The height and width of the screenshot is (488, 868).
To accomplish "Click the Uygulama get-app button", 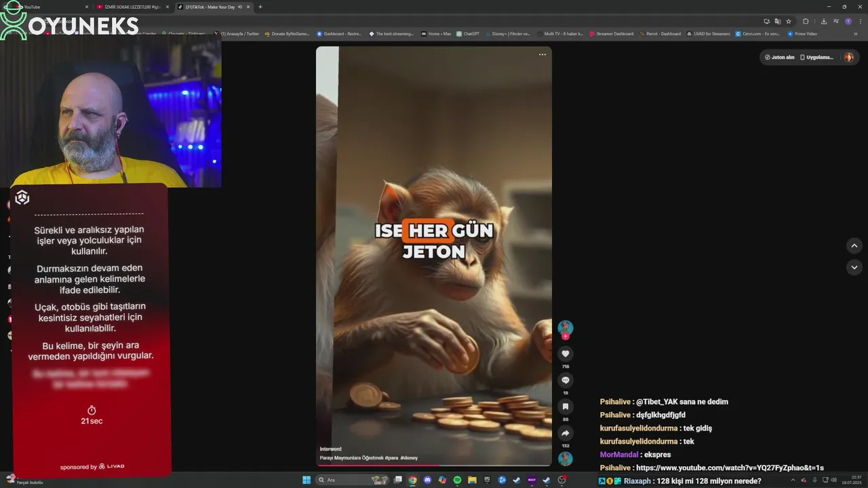I will [x=817, y=57].
